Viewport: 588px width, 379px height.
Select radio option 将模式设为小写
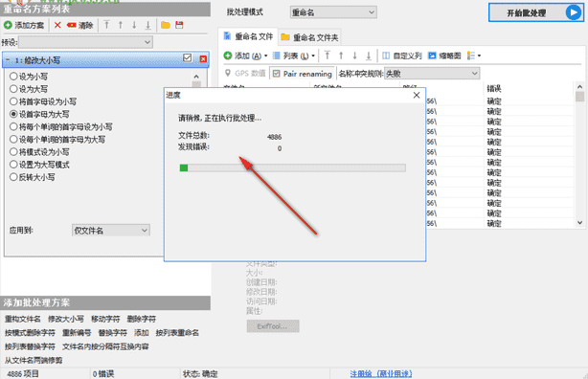13,152
